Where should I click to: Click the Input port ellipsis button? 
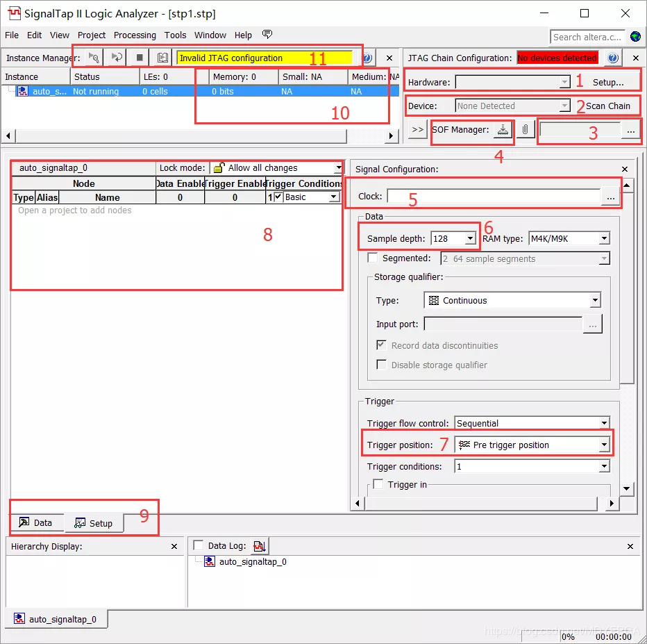click(x=593, y=324)
